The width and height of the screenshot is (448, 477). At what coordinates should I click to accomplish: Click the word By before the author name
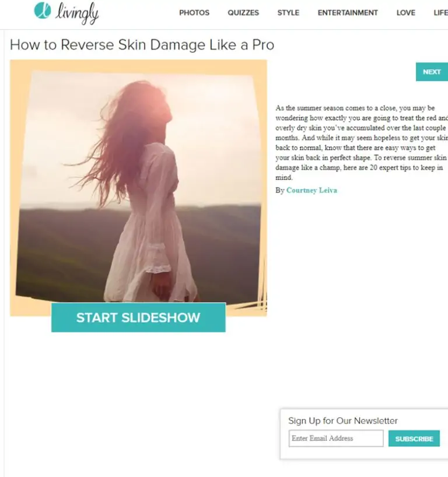[279, 191]
